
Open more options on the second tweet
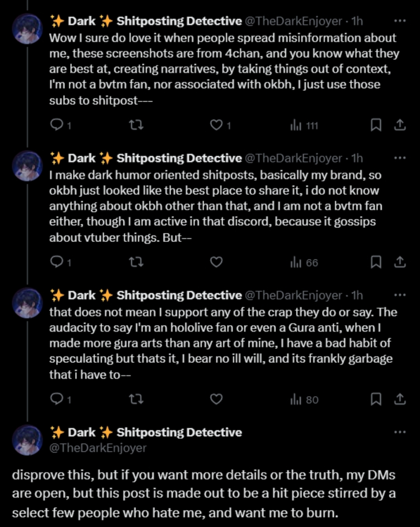pos(400,158)
